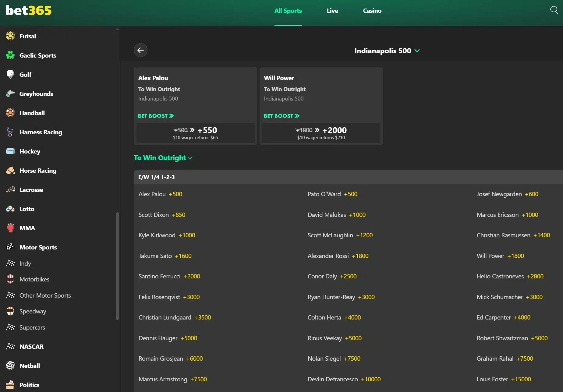Screen dimensions: 563x392
Task: Pick Alexander Rossi at +1800
Action: (338, 256)
